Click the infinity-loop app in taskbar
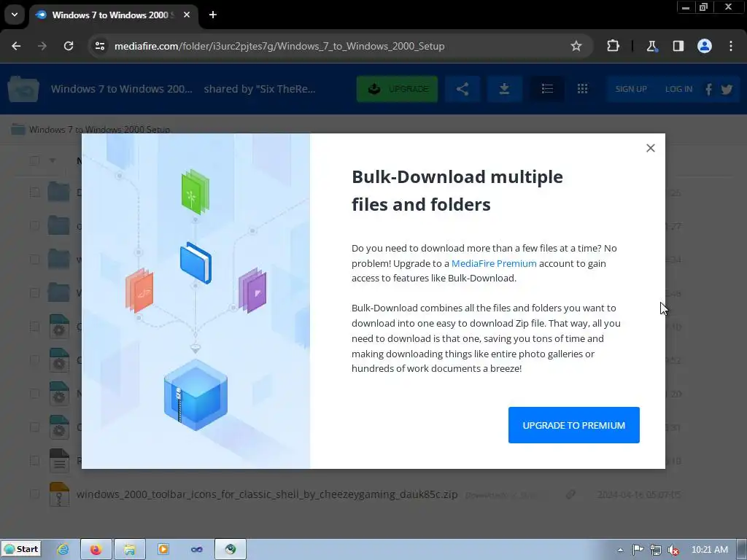The width and height of the screenshot is (747, 560). 196,550
